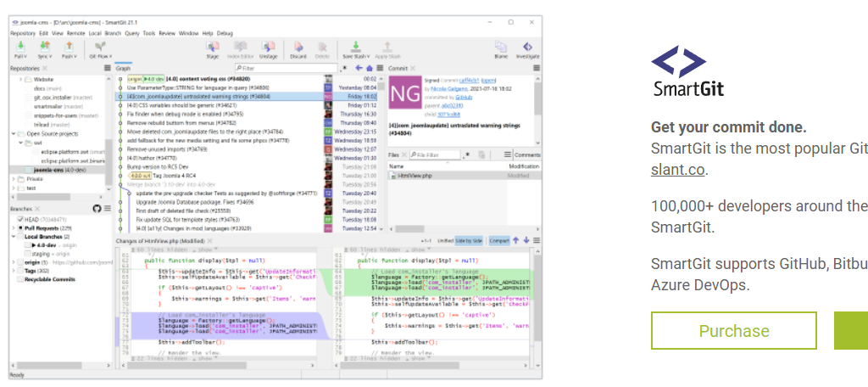Expand the Pull Requests node
This screenshot has width=868, height=387.
click(x=14, y=228)
